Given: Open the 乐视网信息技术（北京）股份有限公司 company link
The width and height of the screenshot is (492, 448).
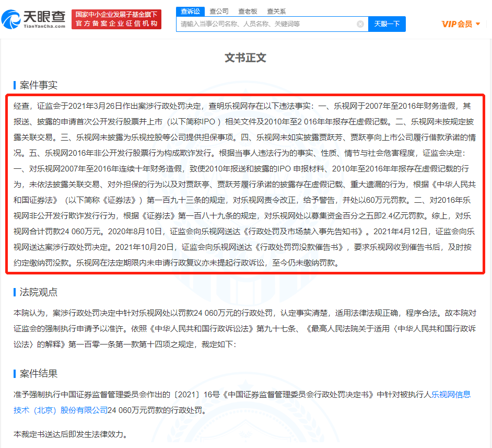Looking at the screenshot, I should click(242, 402).
